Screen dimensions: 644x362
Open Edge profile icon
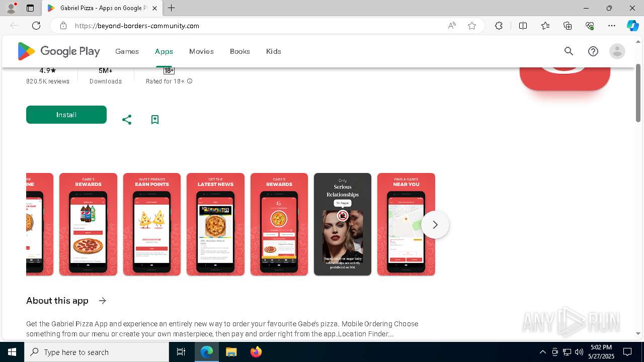11,8
